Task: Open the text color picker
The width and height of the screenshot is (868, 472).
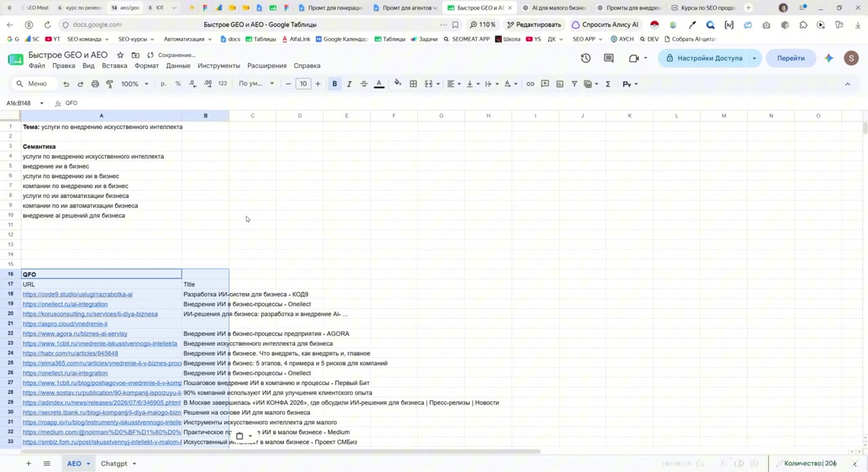Action: 379,84
